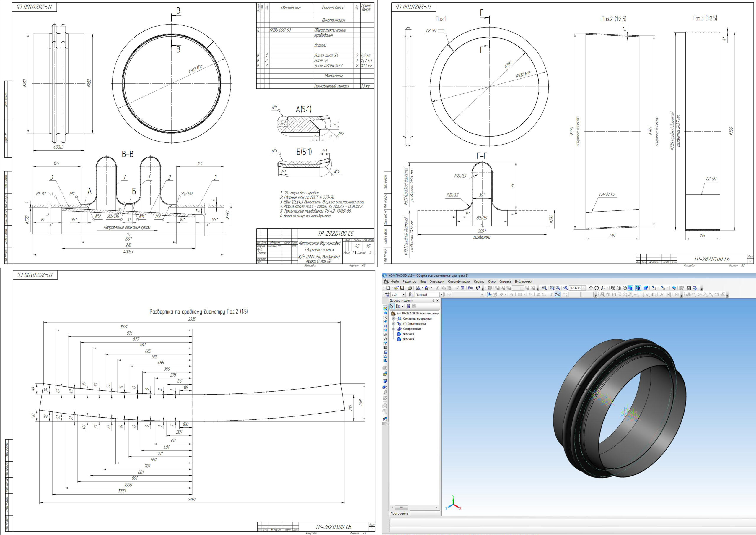Click the move component sidebar icon
This screenshot has width=756, height=535.
(385, 381)
